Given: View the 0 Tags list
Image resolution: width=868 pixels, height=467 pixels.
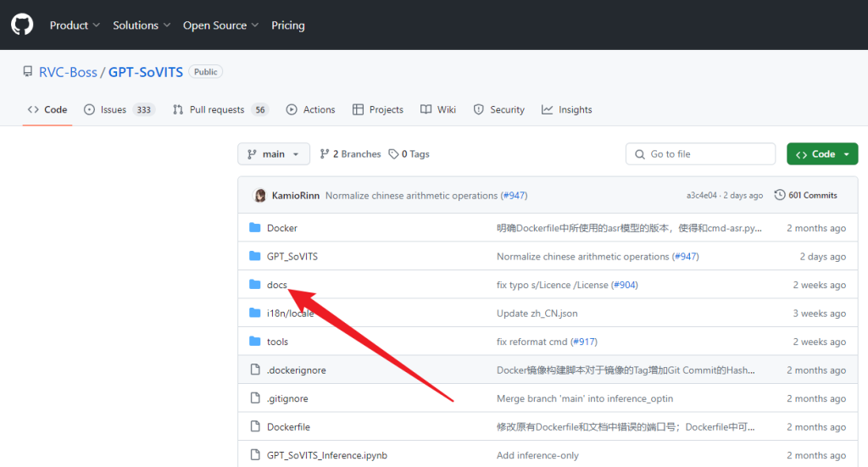Looking at the screenshot, I should coord(409,154).
